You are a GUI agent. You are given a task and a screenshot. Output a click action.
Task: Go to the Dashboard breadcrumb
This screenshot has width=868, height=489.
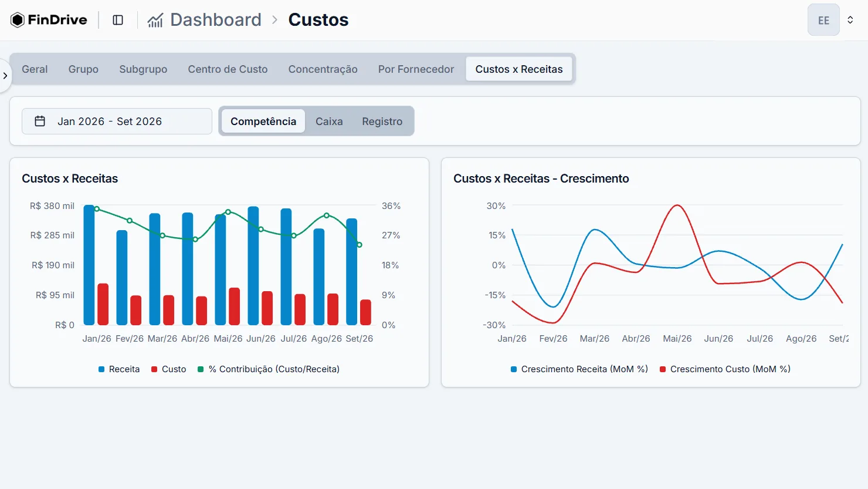[216, 20]
